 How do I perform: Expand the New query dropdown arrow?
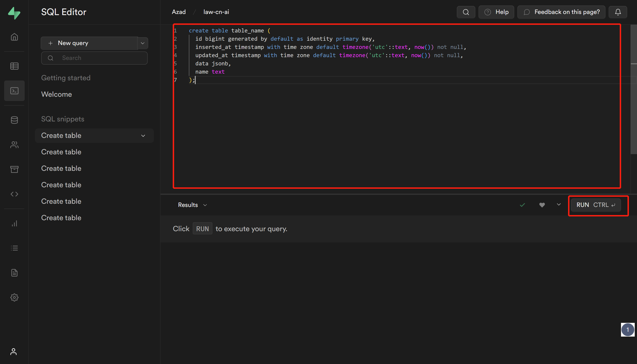[x=143, y=43]
